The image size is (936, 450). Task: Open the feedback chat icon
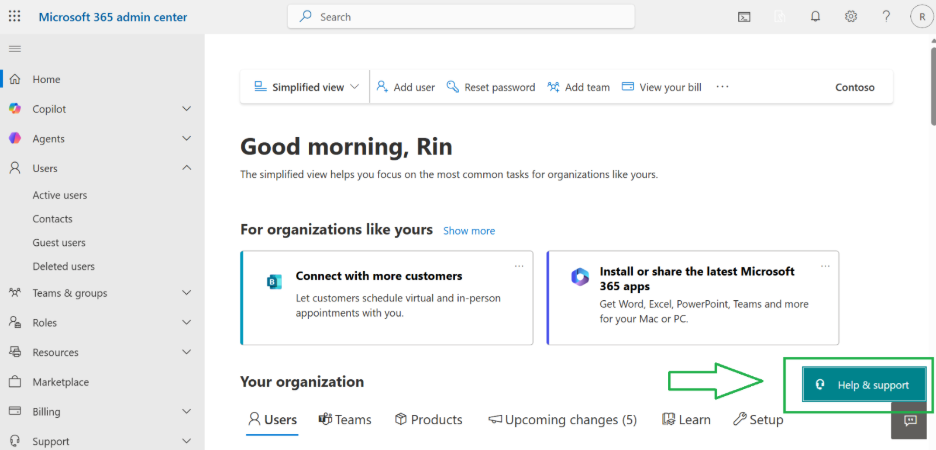coord(910,421)
